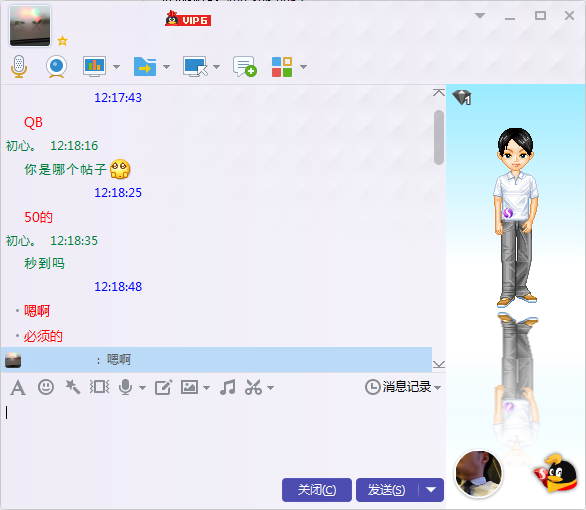Image resolution: width=586 pixels, height=510 pixels.
Task: Open the colorful applications grid icon
Action: [282, 67]
